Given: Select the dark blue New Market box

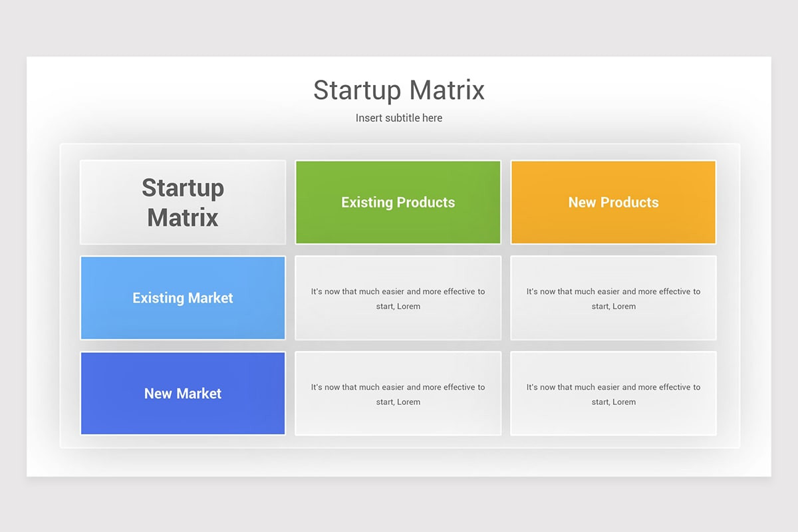Looking at the screenshot, I should pyautogui.click(x=183, y=394).
